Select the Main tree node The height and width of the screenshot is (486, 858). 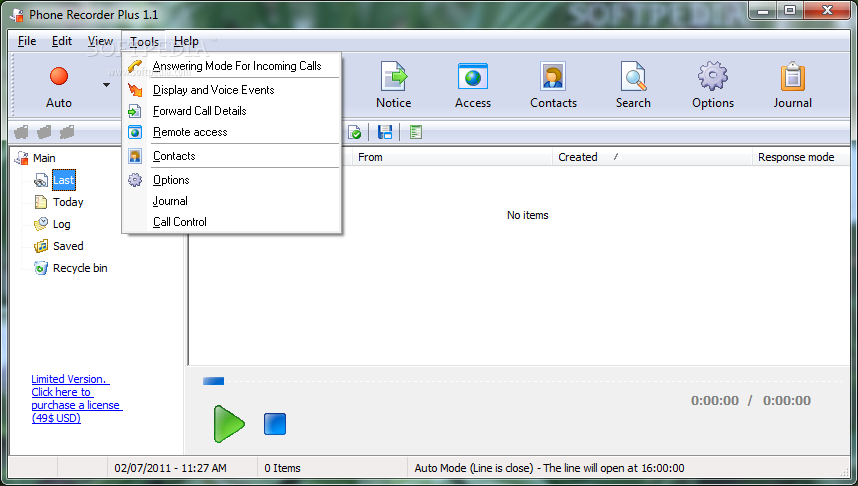(x=44, y=158)
